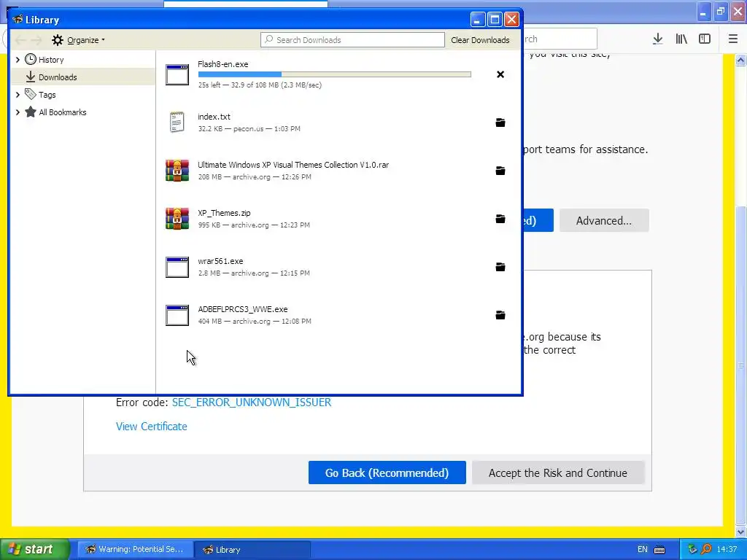Click the Advanced... button

(603, 220)
